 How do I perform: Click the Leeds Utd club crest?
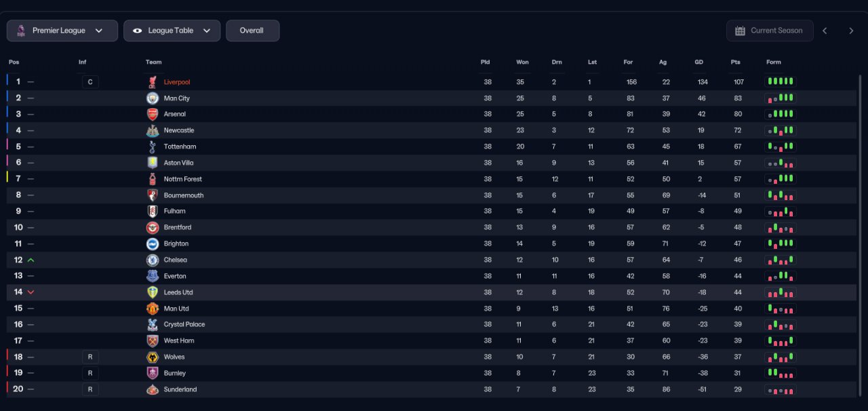coord(153,292)
